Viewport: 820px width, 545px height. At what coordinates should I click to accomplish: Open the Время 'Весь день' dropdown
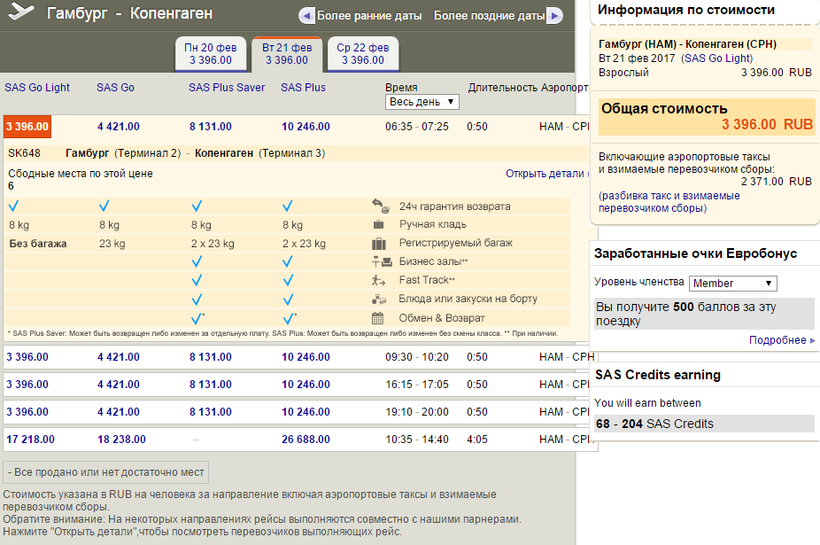tap(422, 102)
